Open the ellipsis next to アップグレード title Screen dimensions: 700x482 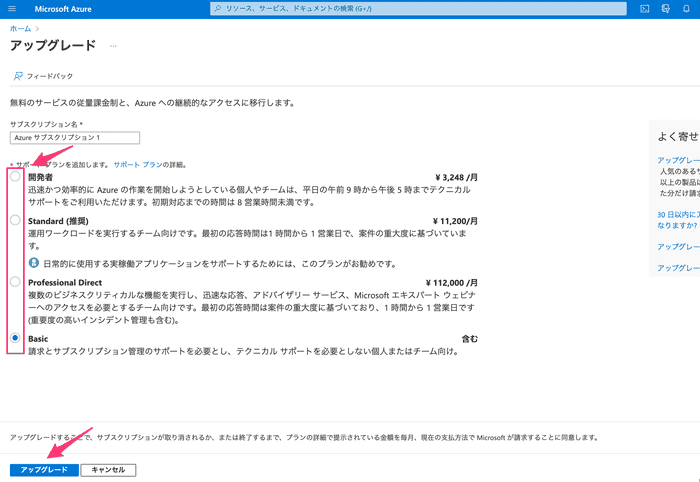(113, 46)
